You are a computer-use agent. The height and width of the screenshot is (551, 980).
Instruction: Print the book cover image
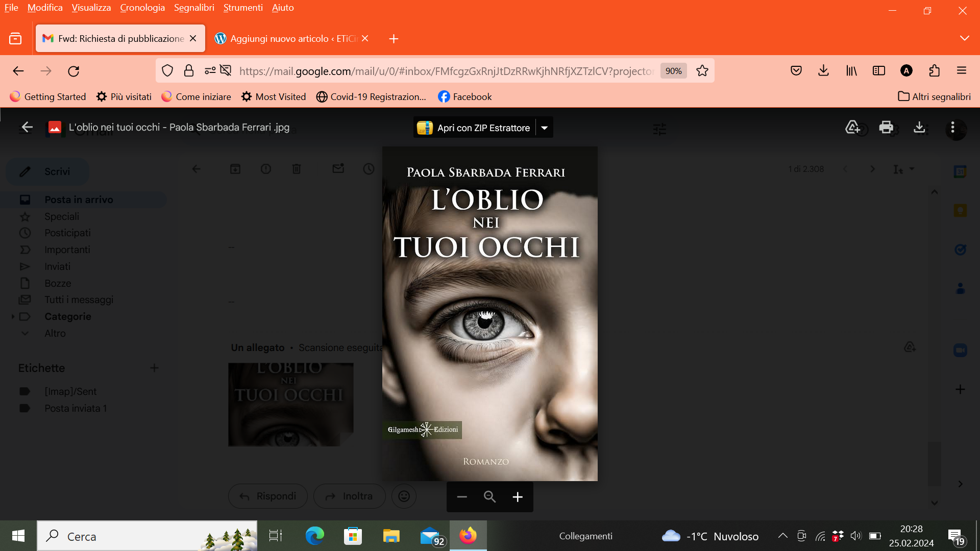click(886, 127)
